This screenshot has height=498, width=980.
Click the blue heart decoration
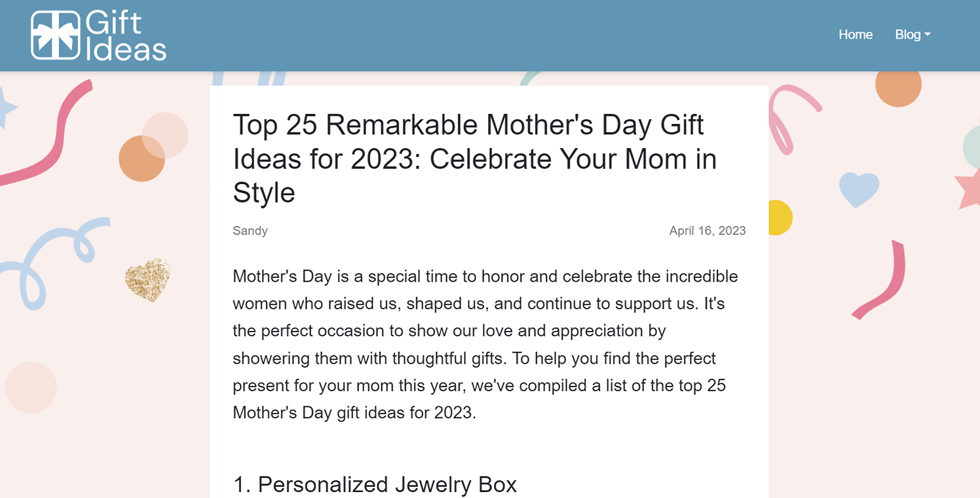pyautogui.click(x=859, y=189)
